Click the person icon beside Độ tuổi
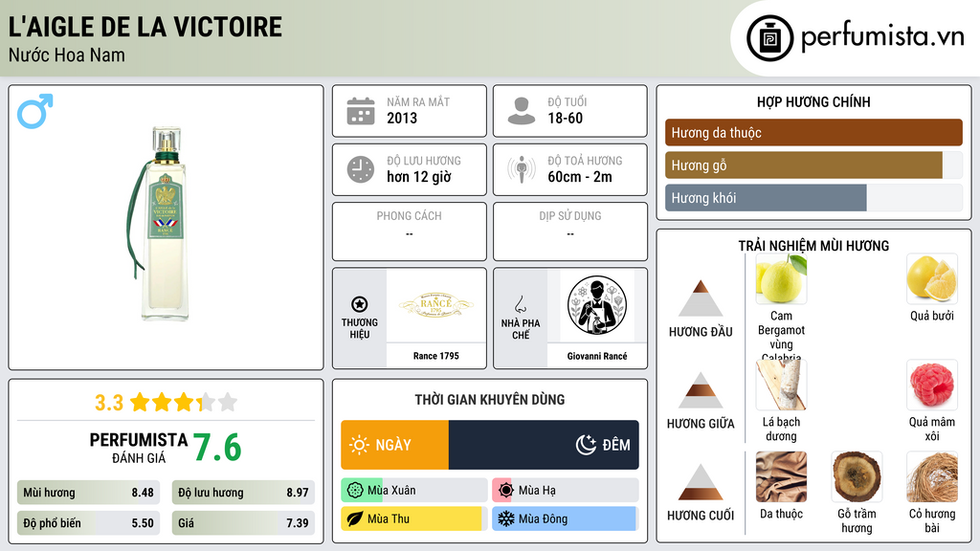This screenshot has height=551, width=980. pos(522,111)
